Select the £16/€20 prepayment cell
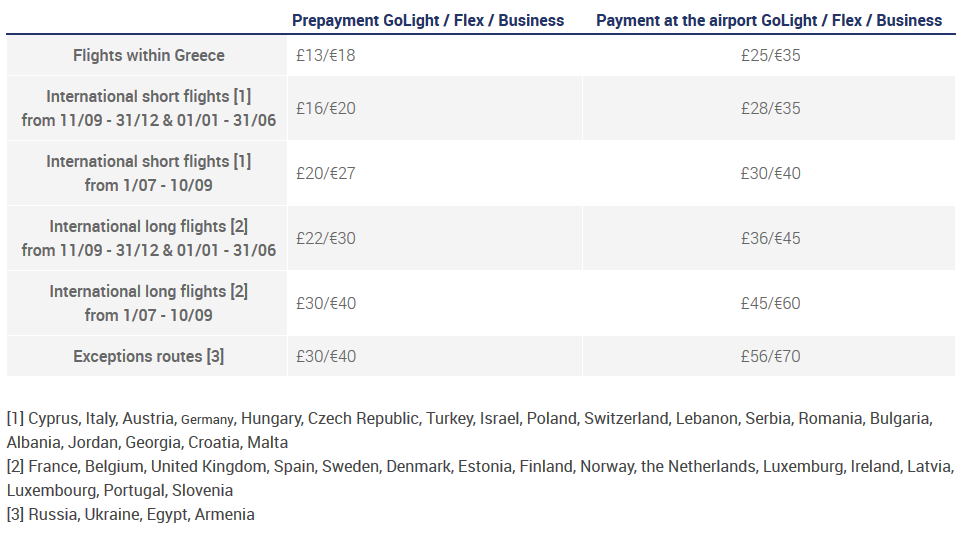 point(326,108)
